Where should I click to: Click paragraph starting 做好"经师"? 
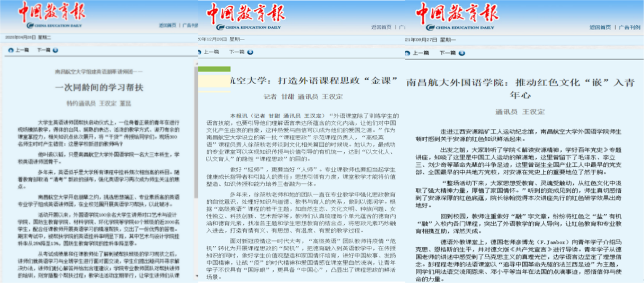(x=301, y=176)
